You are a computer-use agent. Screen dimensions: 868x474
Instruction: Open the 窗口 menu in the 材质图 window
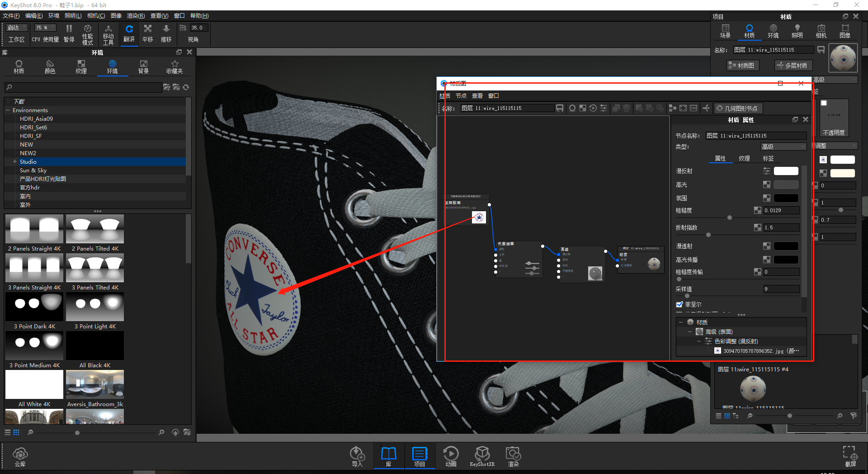tap(493, 95)
